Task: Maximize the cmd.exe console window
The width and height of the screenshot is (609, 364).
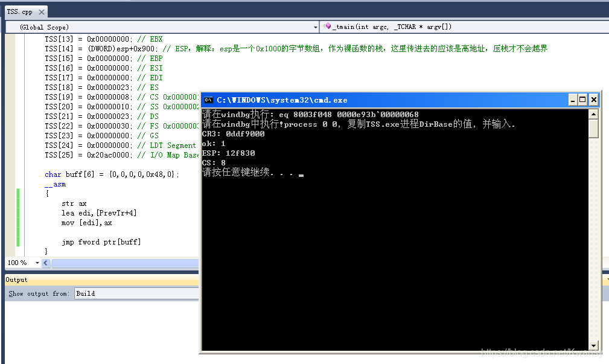Action: pos(582,100)
